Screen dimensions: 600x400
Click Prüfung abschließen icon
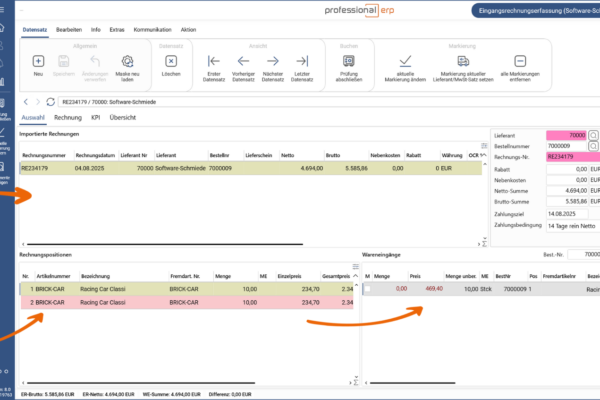(x=349, y=61)
